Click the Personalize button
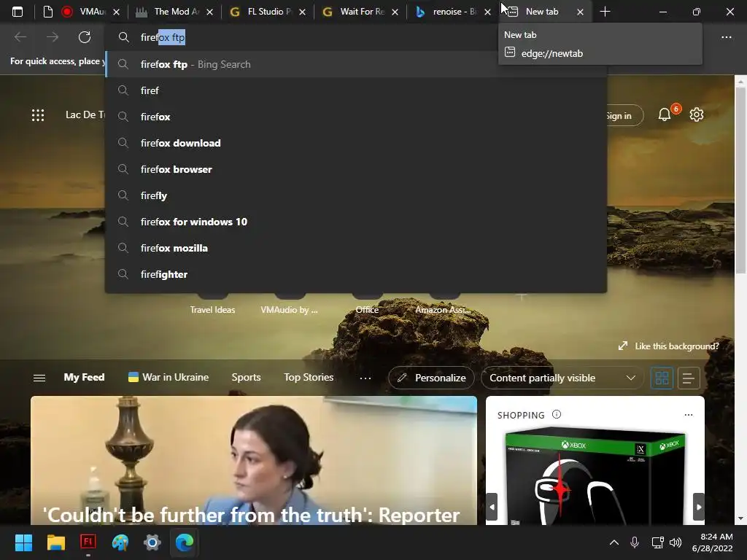The image size is (747, 560). click(431, 378)
